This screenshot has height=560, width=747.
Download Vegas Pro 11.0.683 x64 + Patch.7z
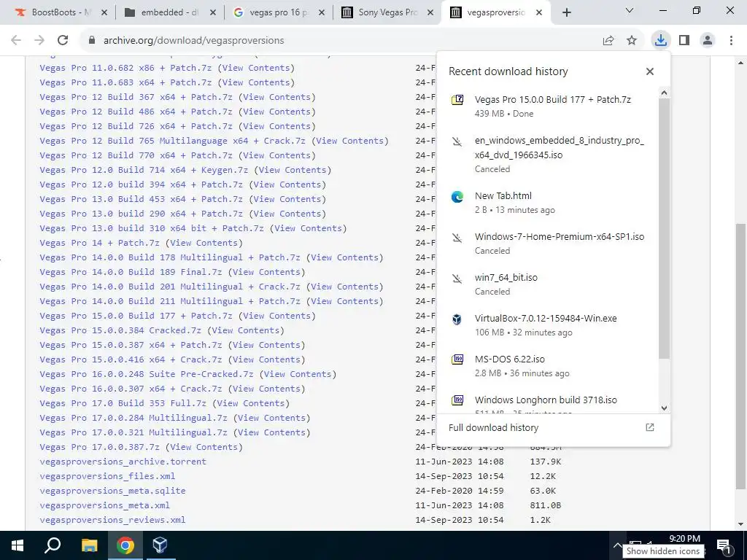[x=125, y=82]
